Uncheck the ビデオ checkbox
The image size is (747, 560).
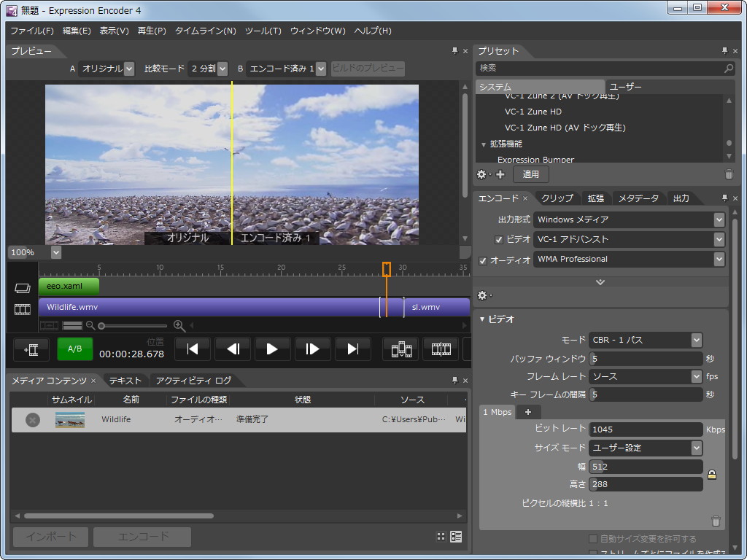coord(499,239)
